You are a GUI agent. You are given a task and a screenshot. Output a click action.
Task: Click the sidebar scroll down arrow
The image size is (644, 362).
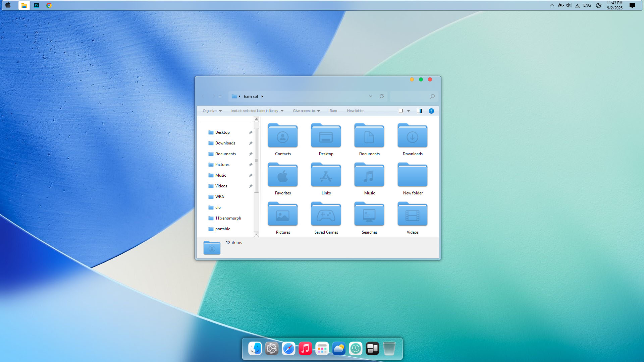pos(256,234)
